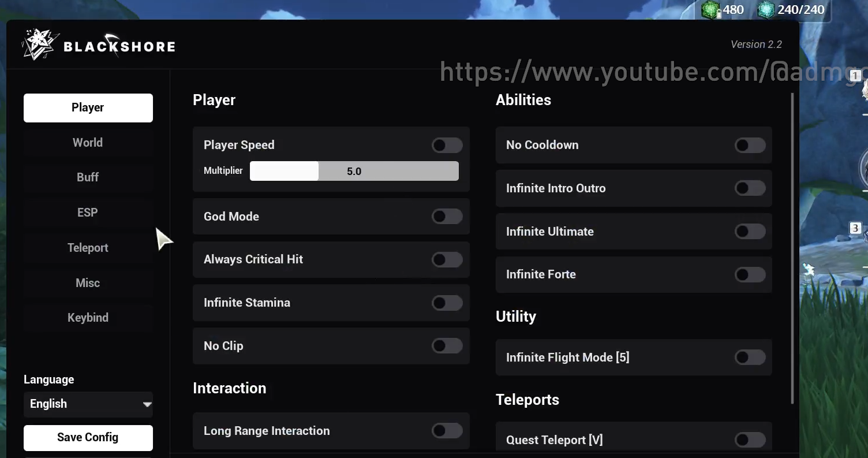Turn on the No Cooldown switch
Image resolution: width=868 pixels, height=458 pixels.
(750, 145)
